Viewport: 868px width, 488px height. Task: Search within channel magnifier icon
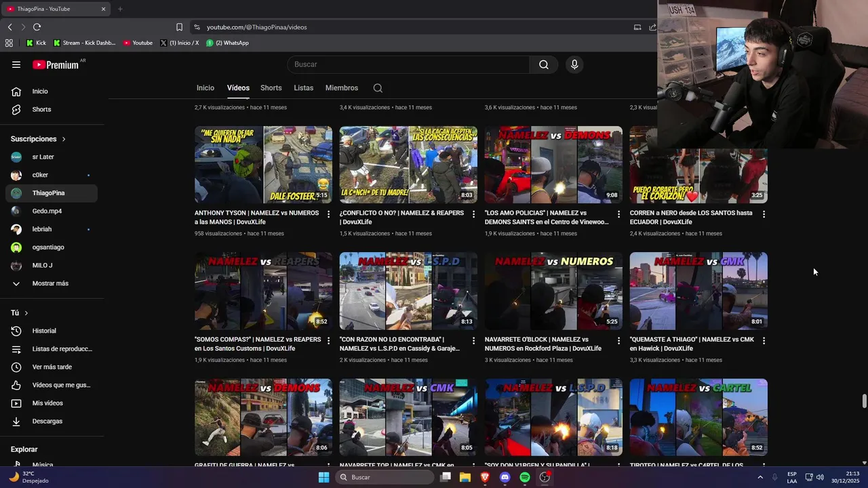tap(378, 88)
